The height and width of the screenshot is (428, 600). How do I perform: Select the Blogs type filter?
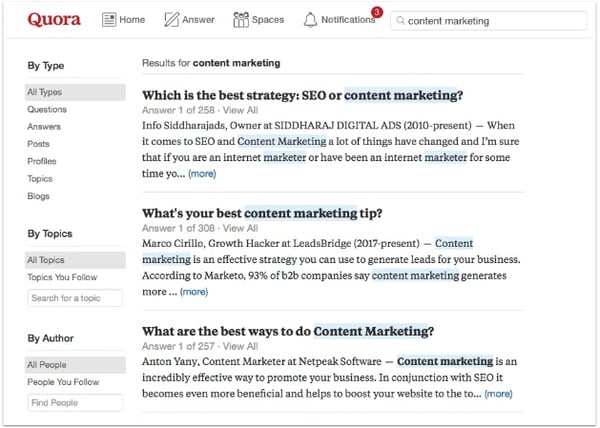[38, 196]
